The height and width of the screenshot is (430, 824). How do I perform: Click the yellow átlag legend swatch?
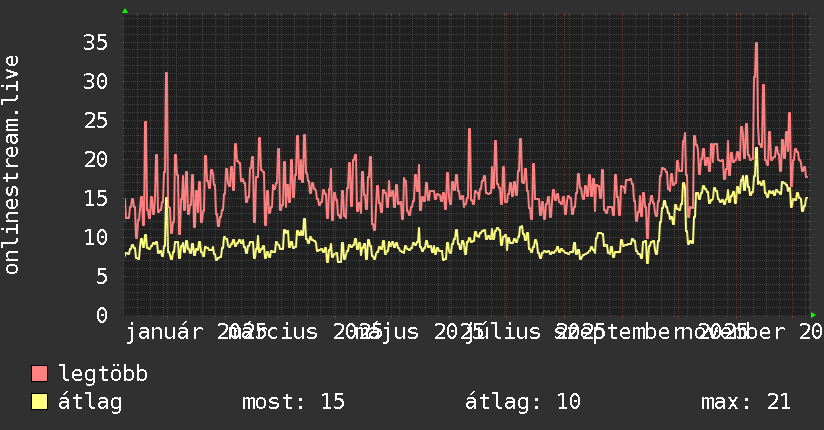click(39, 401)
